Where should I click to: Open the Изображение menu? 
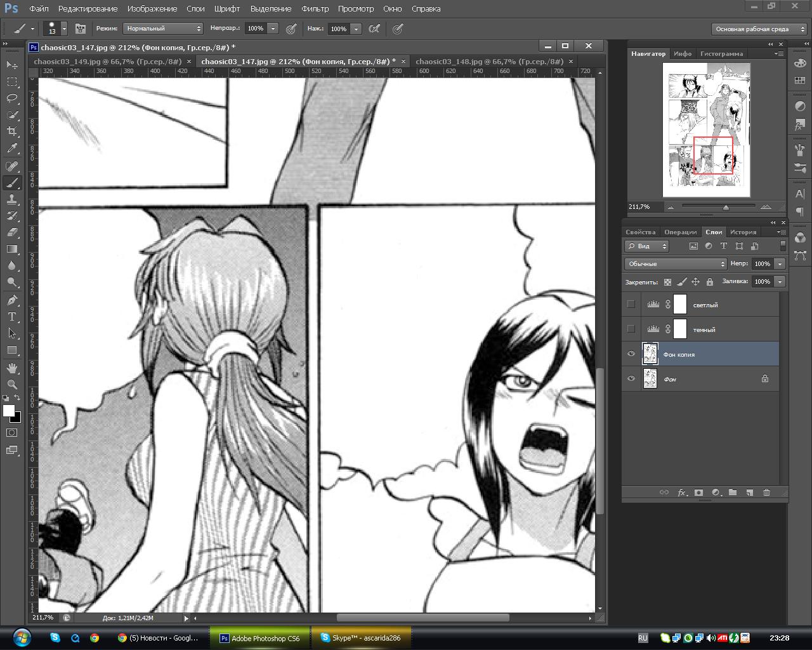click(152, 9)
